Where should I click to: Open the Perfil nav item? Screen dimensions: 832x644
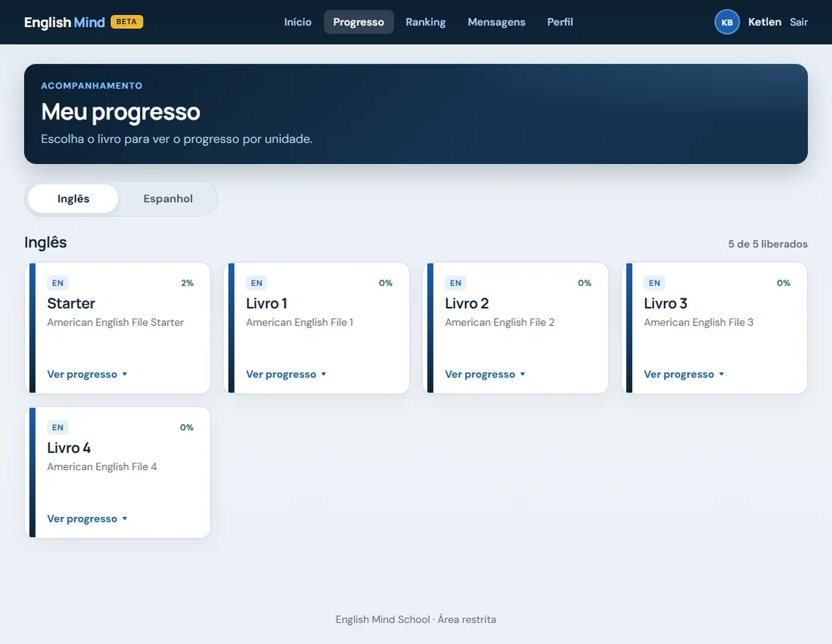tap(560, 22)
